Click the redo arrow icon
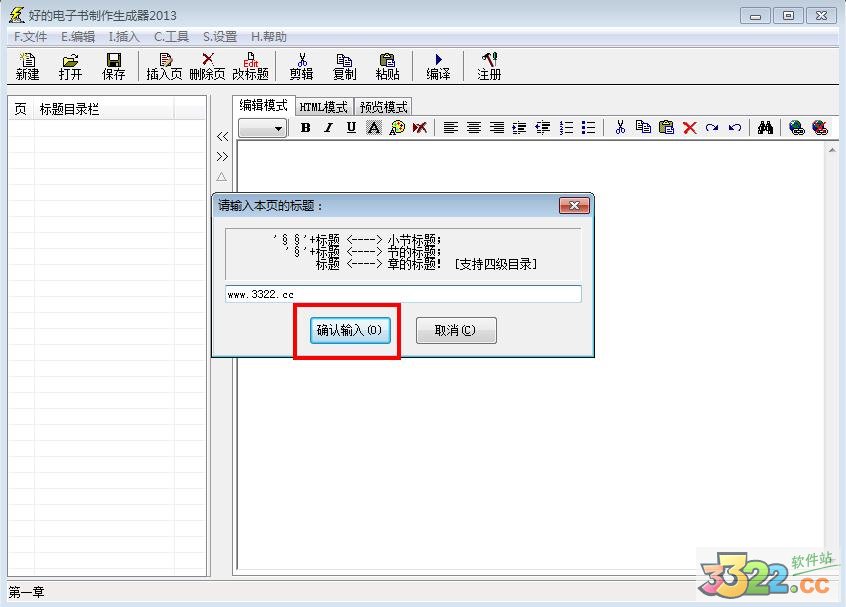Screen dimensions: 846x607 tap(712, 128)
